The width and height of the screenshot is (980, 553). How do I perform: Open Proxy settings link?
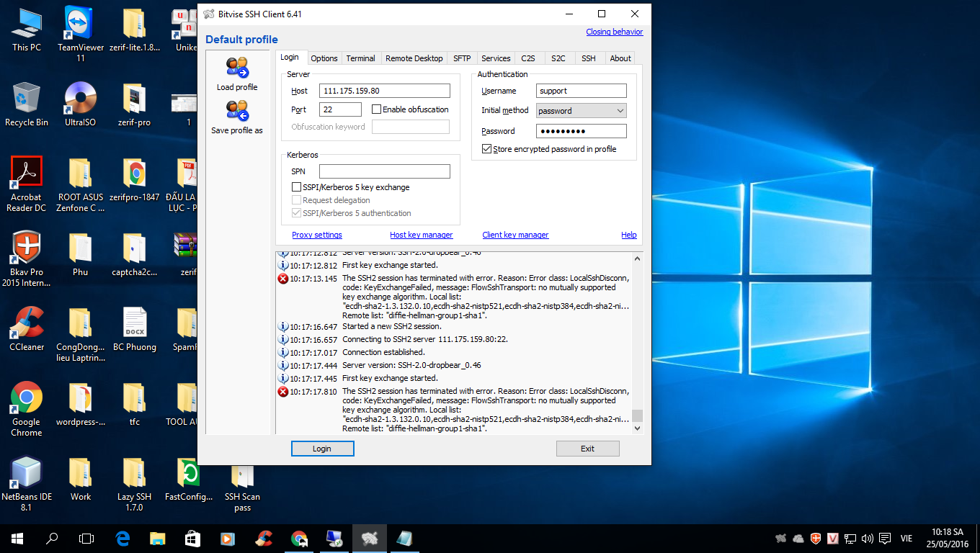pos(317,235)
